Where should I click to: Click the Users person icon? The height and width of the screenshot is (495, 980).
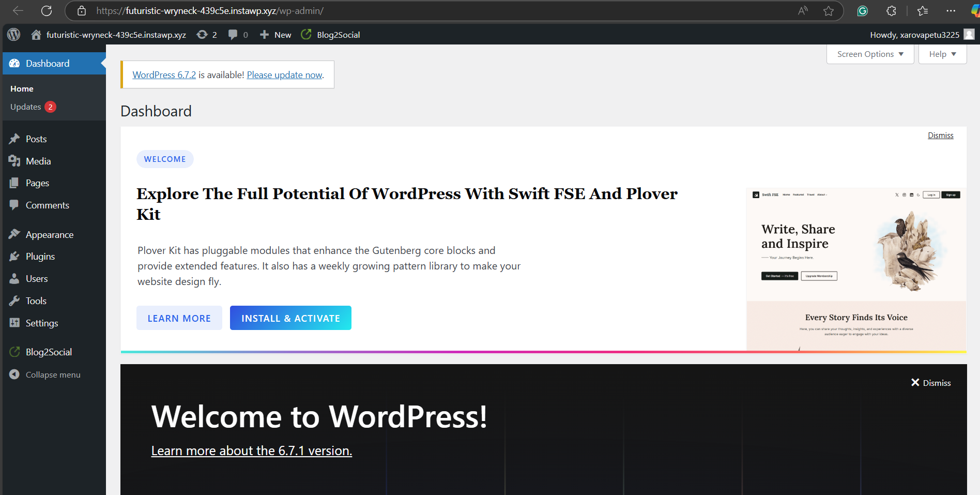(x=14, y=278)
